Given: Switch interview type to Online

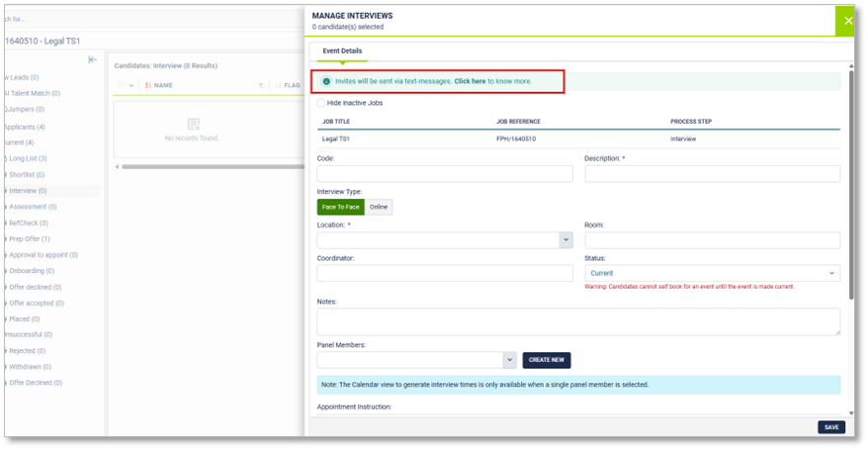Looking at the screenshot, I should [x=379, y=207].
